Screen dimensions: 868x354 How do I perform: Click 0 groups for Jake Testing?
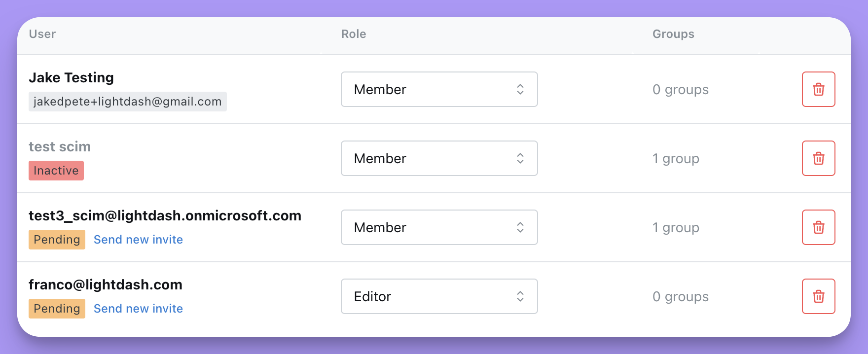[x=680, y=90]
